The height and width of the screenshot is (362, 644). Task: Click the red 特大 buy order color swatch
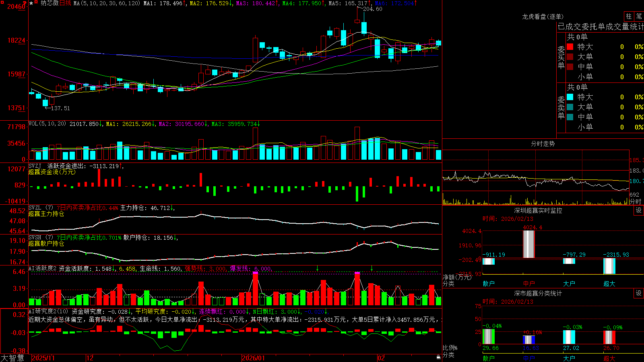[570, 47]
